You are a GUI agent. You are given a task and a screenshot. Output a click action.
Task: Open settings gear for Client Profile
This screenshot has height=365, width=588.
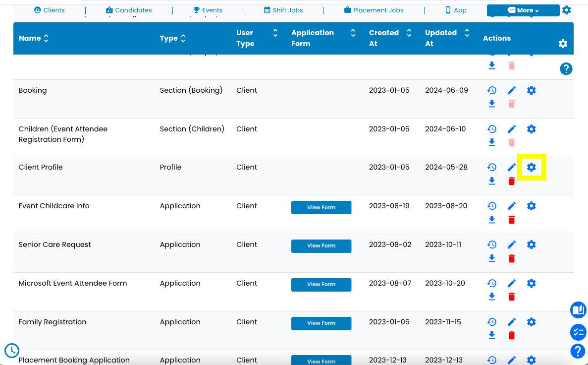(532, 168)
